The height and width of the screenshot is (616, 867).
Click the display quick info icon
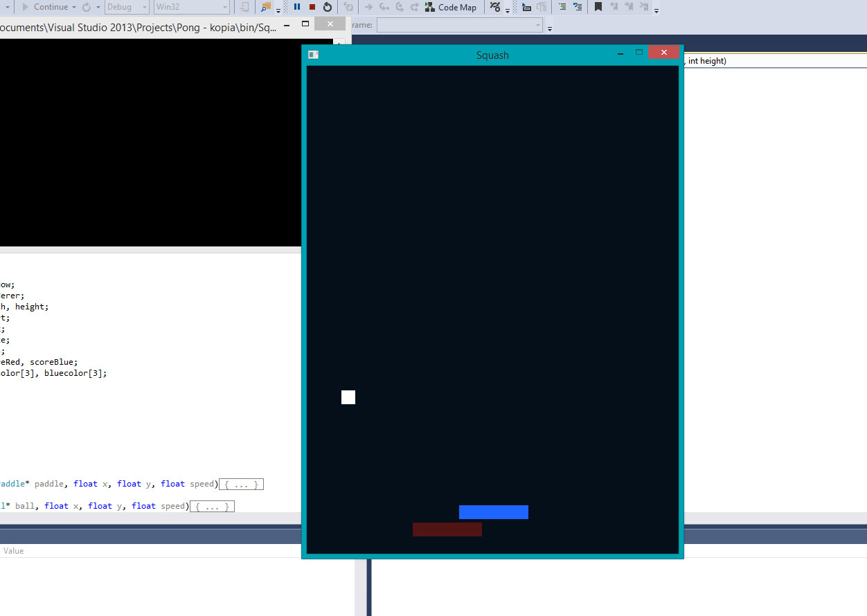542,7
